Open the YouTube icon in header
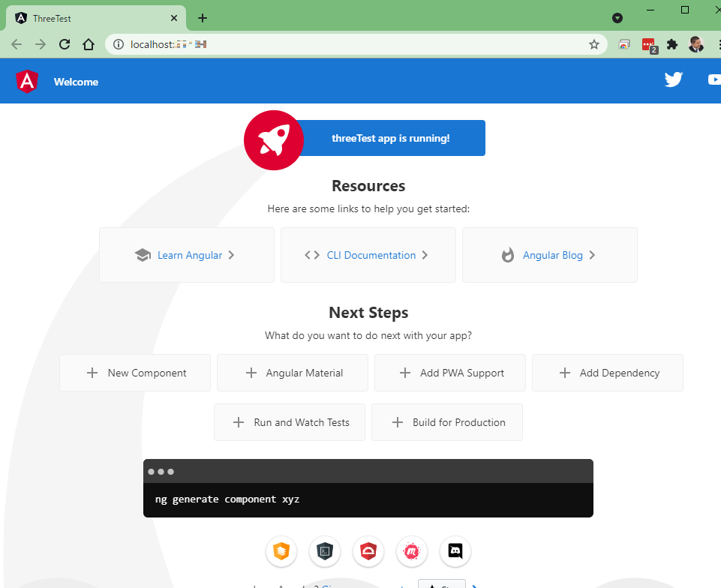Image resolution: width=721 pixels, height=588 pixels. (x=714, y=79)
